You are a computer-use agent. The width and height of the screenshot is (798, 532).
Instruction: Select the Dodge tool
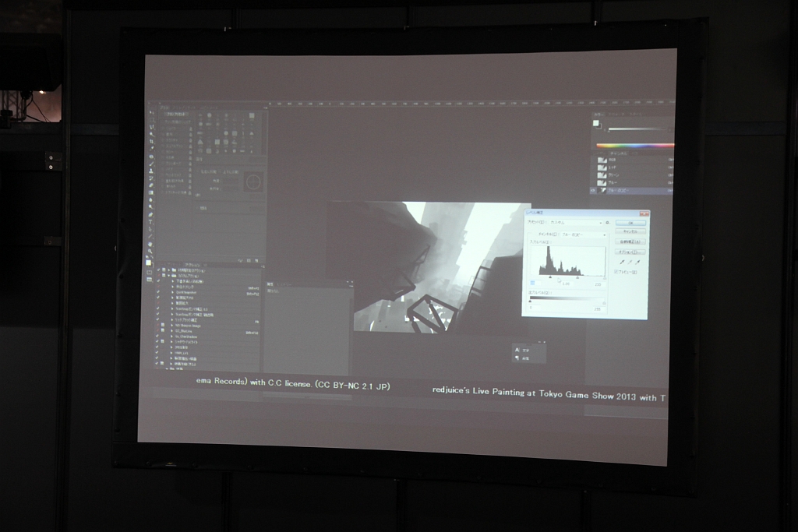150,207
